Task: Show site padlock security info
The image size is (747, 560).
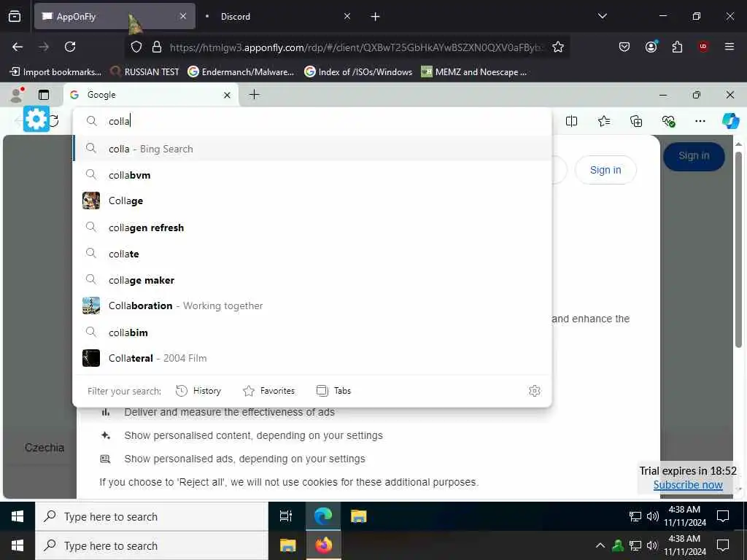Action: 156,47
